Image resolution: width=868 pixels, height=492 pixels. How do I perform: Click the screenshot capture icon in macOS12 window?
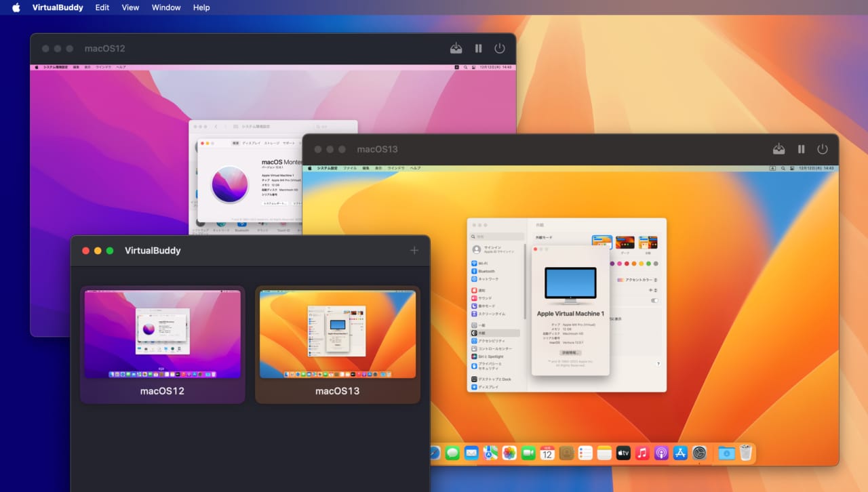point(456,48)
